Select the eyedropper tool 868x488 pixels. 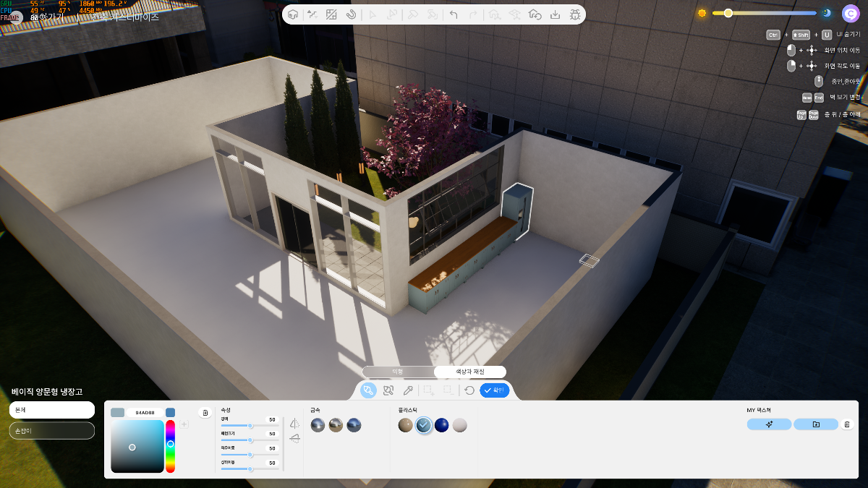click(x=408, y=390)
